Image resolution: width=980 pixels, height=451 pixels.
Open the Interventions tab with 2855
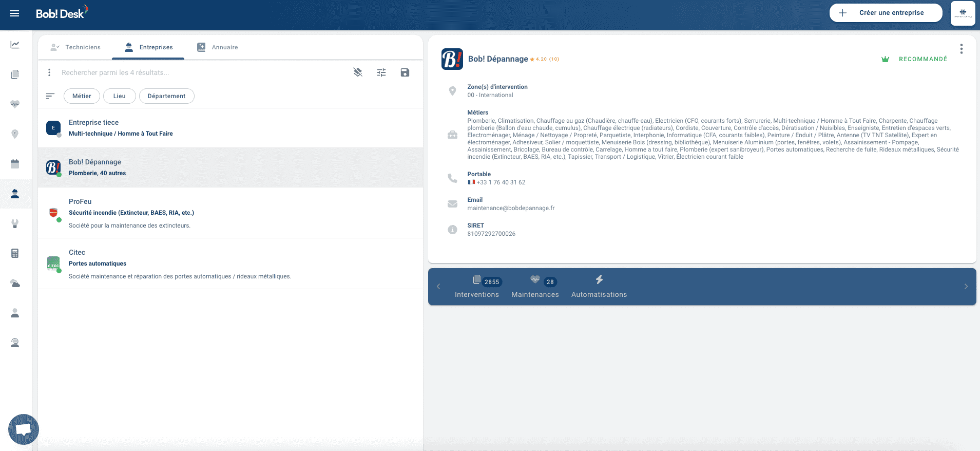point(477,287)
